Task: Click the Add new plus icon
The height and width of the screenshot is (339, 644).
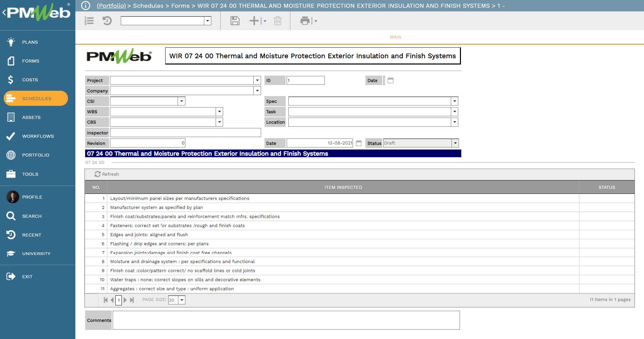Action: coord(254,21)
